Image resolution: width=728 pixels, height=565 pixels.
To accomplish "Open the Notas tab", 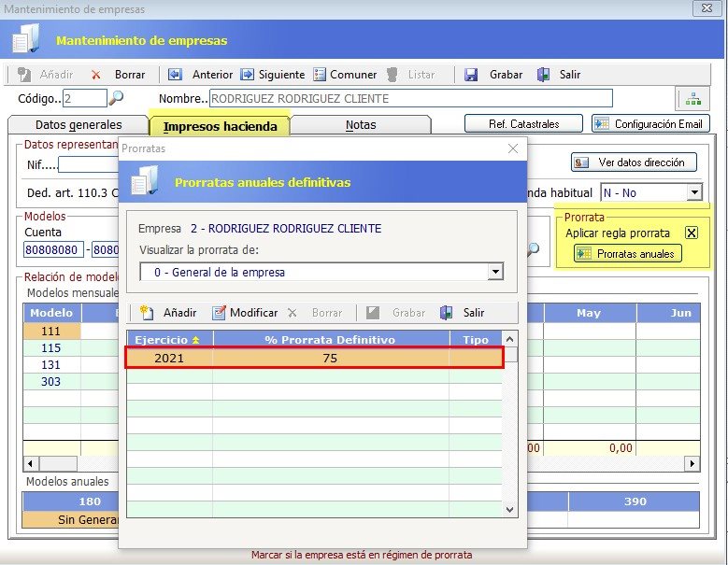I will pos(361,124).
